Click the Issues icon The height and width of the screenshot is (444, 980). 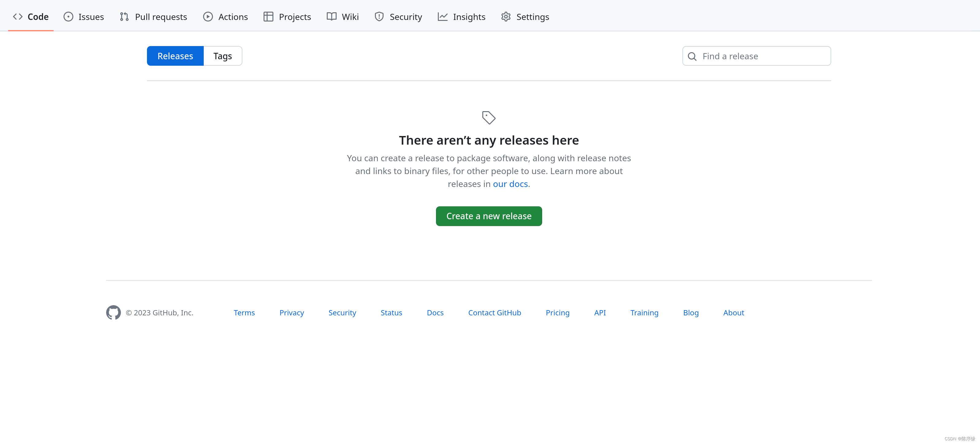click(68, 16)
